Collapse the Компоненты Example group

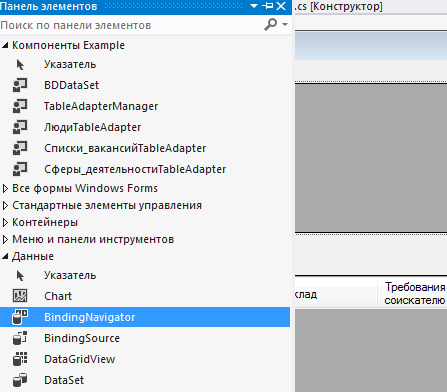coord(5,45)
